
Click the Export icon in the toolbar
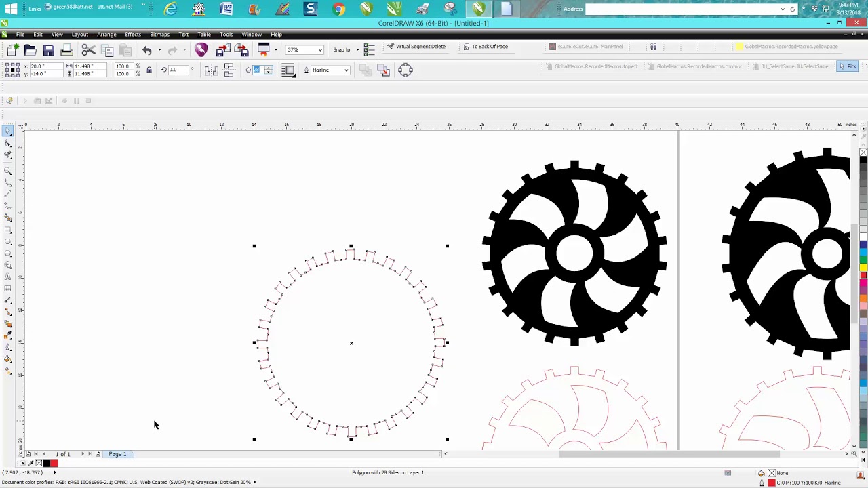pos(241,49)
